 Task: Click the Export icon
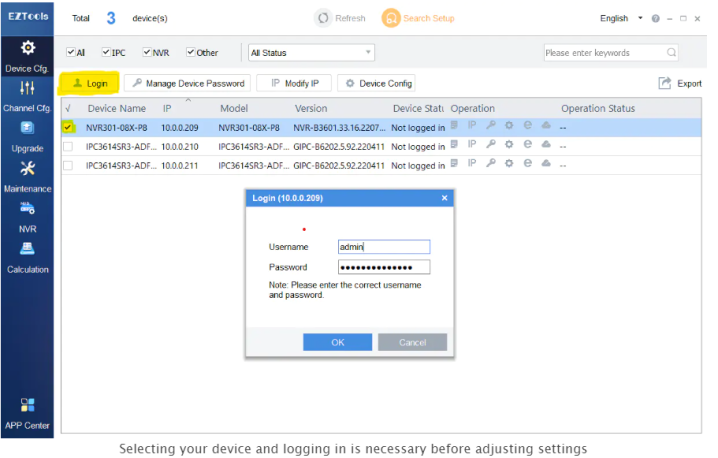click(x=665, y=83)
